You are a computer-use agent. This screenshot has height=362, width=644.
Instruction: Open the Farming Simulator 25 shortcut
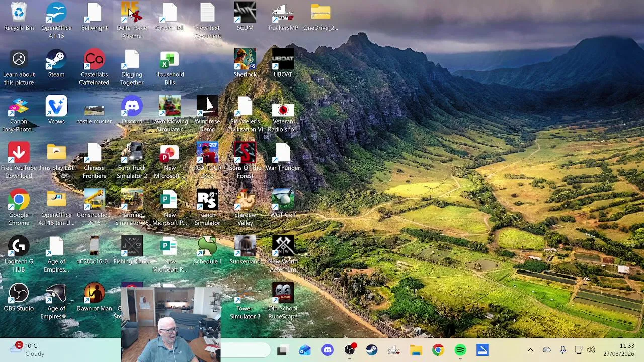click(132, 208)
